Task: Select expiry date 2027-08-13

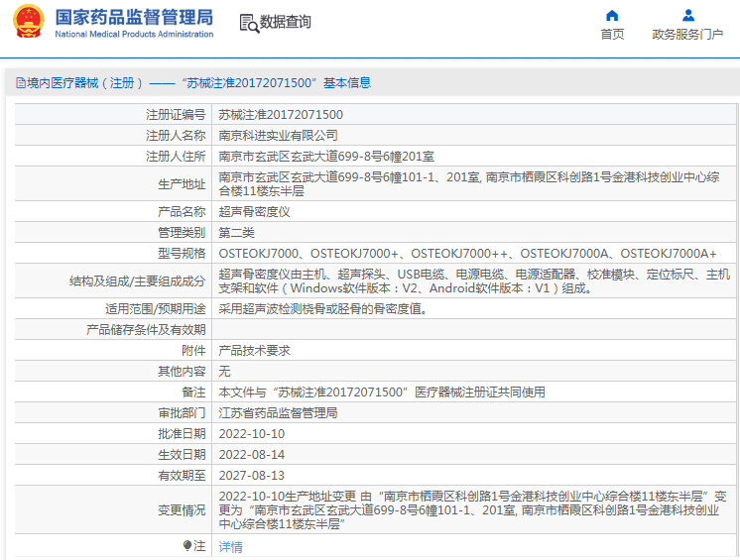Action: pos(252,476)
